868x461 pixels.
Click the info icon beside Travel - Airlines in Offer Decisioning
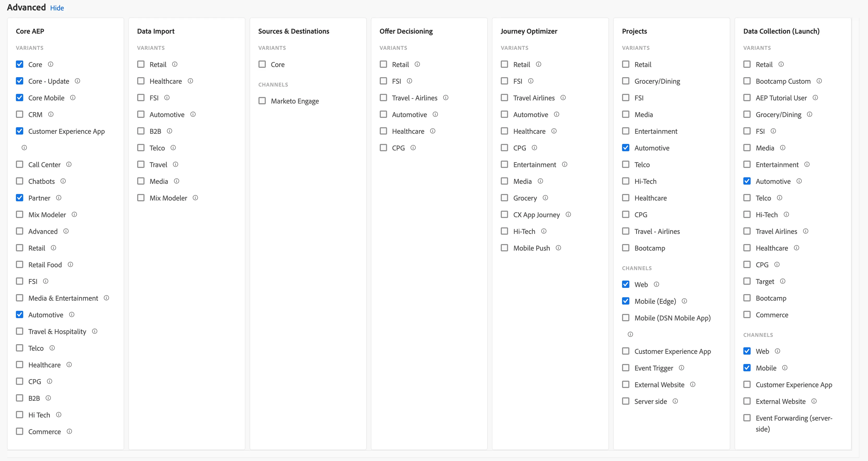446,98
